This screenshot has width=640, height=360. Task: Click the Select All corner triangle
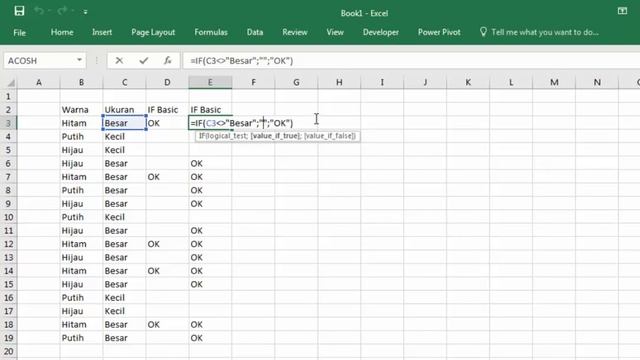point(10,83)
